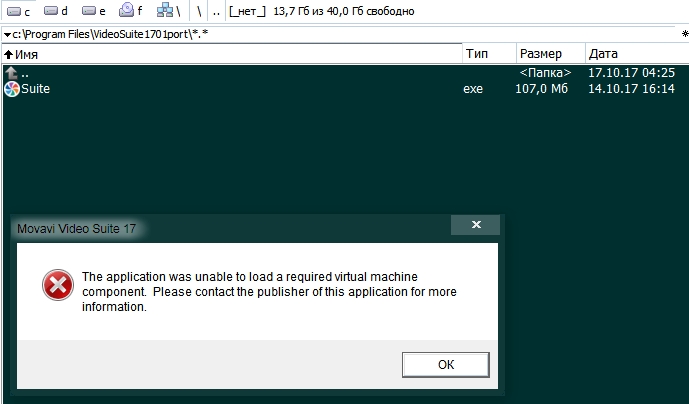The image size is (689, 404).
Task: Select the Suite exe file icon
Action: coord(12,89)
